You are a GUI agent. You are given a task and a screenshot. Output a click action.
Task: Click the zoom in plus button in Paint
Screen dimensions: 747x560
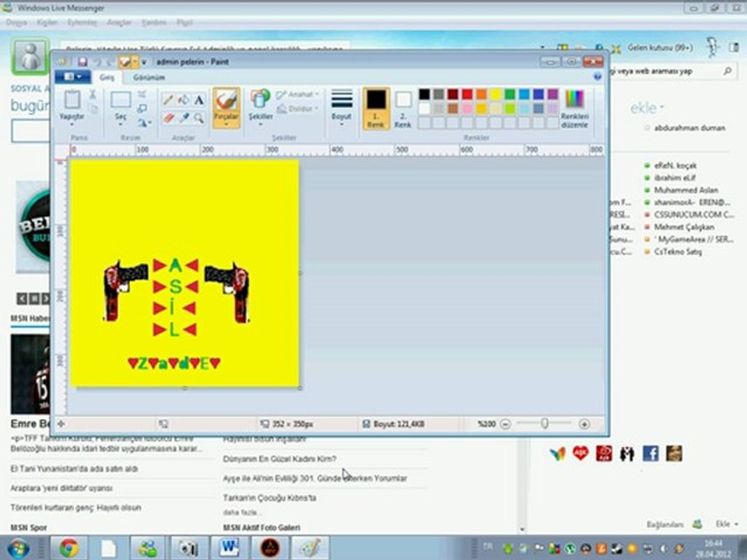tap(584, 424)
